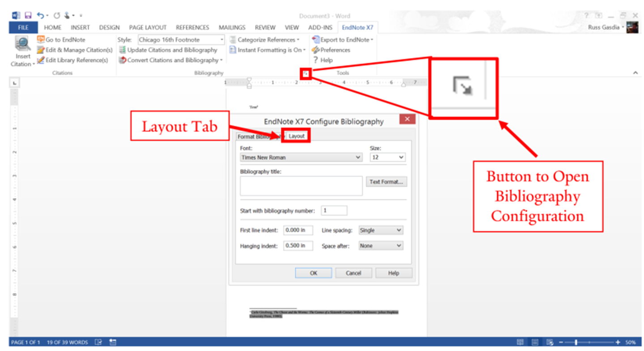This screenshot has width=644, height=351.
Task: Click the zoom slider handle
Action: pyautogui.click(x=576, y=343)
